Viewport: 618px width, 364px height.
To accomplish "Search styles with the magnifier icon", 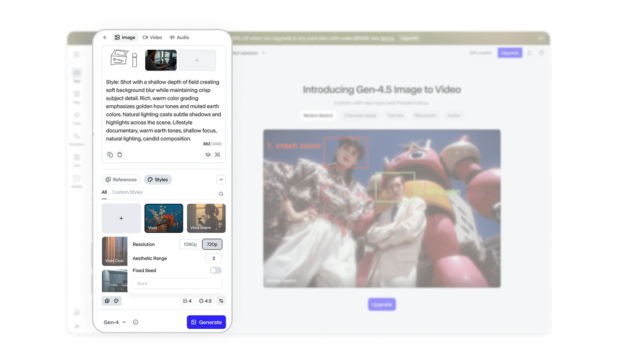I will pyautogui.click(x=221, y=194).
